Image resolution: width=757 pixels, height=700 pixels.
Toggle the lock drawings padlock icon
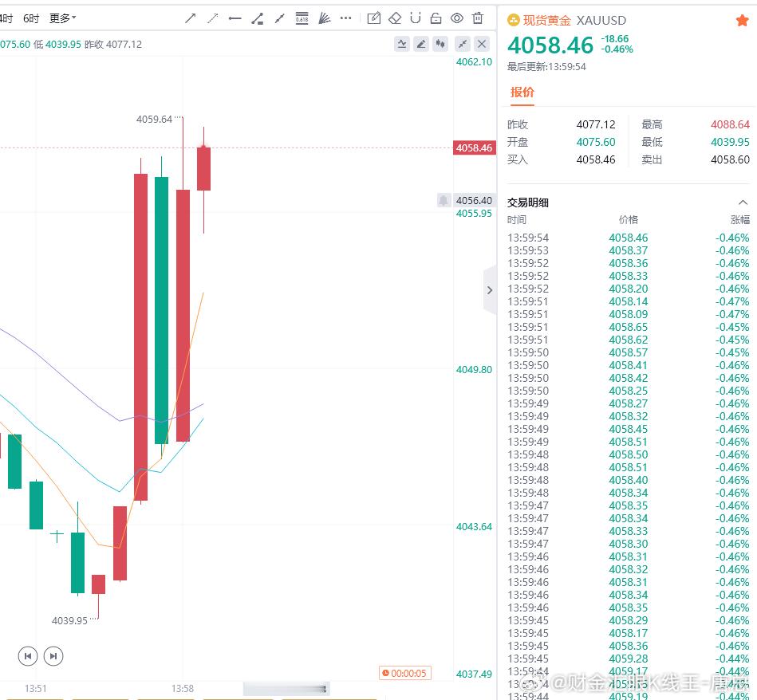tap(436, 18)
